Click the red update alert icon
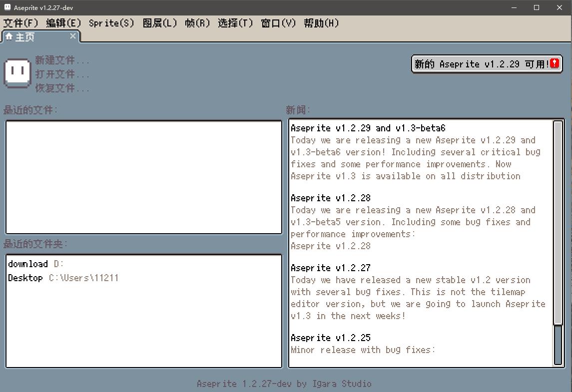This screenshot has width=572, height=392. [555, 64]
